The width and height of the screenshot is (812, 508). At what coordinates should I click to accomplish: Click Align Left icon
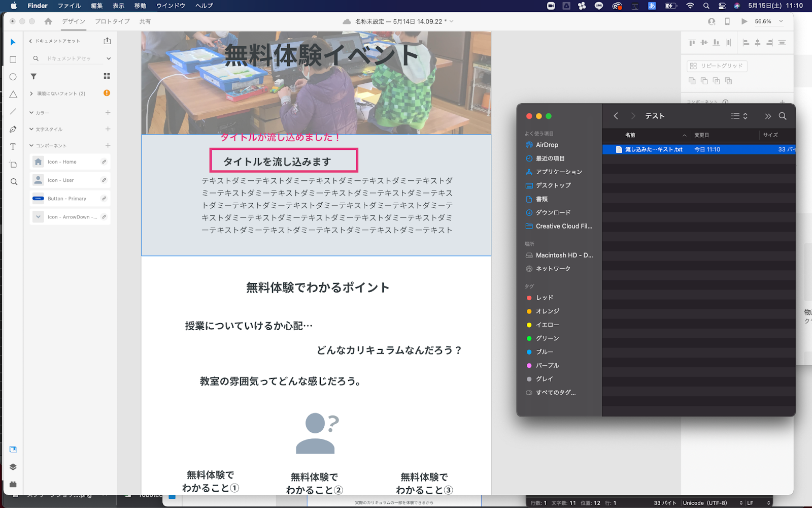[x=746, y=43]
